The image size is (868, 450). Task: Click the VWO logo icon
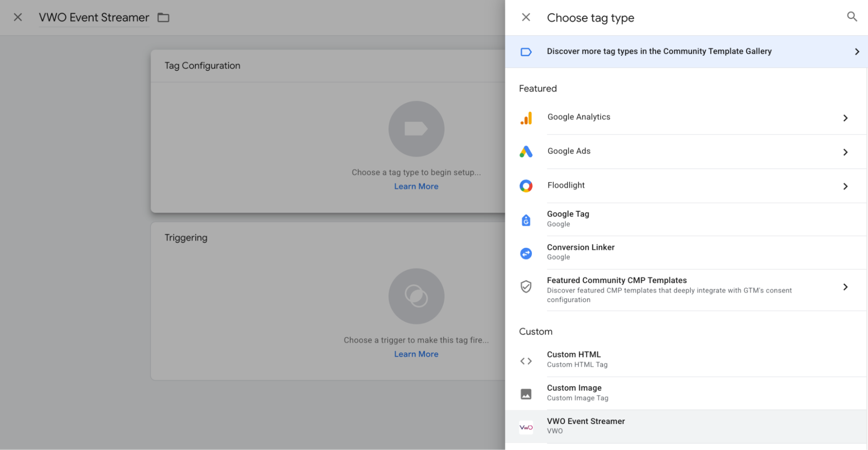click(526, 427)
